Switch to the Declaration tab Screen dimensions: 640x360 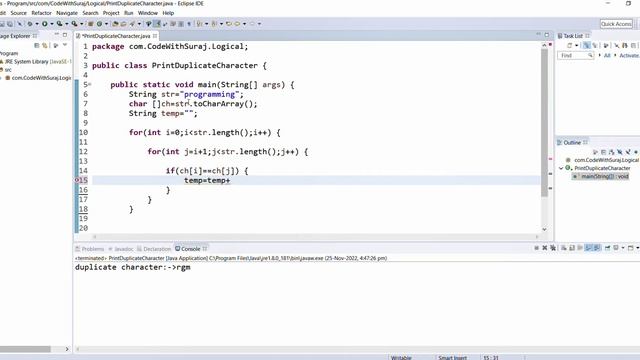154,249
